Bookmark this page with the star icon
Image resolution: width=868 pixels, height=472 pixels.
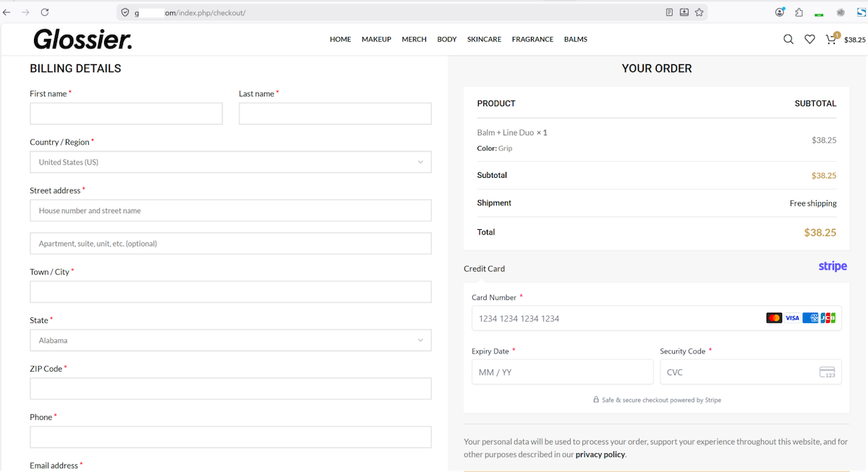pos(699,12)
